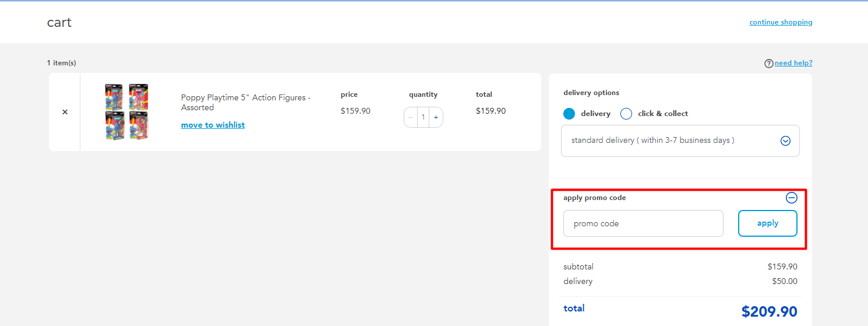The width and height of the screenshot is (868, 326).
Task: Open the standard delivery dropdown
Action: coord(680,141)
